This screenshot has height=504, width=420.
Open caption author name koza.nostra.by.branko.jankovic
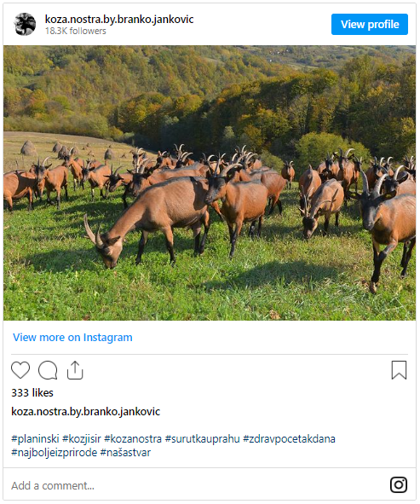coord(86,411)
